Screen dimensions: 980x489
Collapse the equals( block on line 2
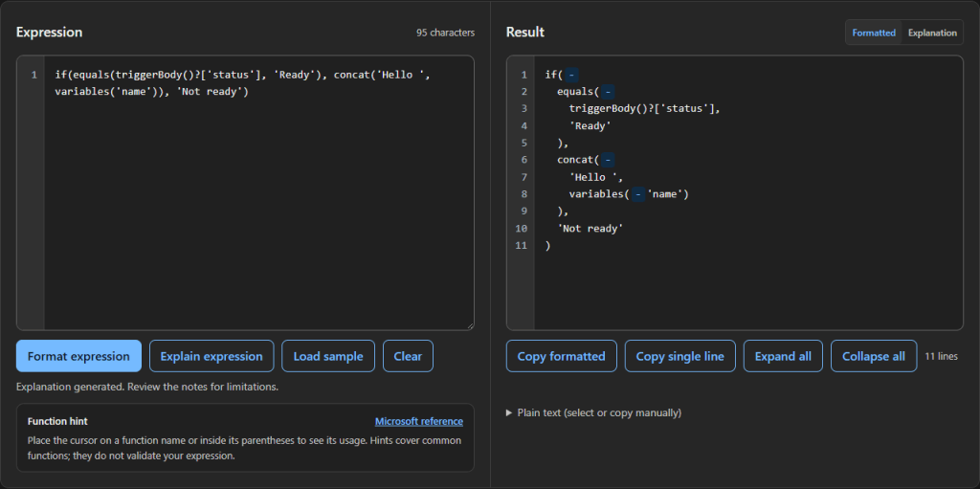609,92
